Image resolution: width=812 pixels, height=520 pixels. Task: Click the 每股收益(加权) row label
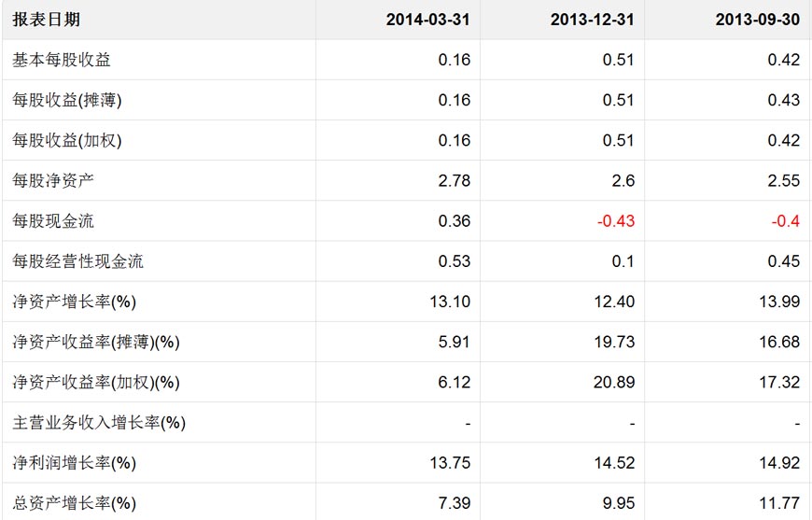67,140
